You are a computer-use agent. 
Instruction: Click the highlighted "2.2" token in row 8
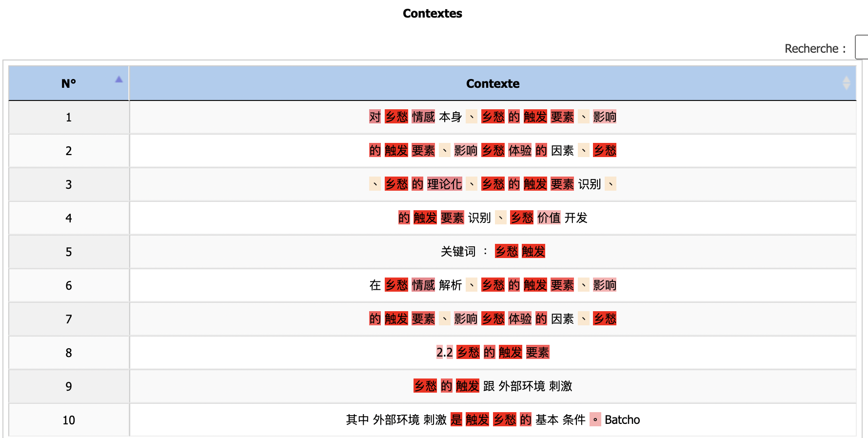click(444, 353)
